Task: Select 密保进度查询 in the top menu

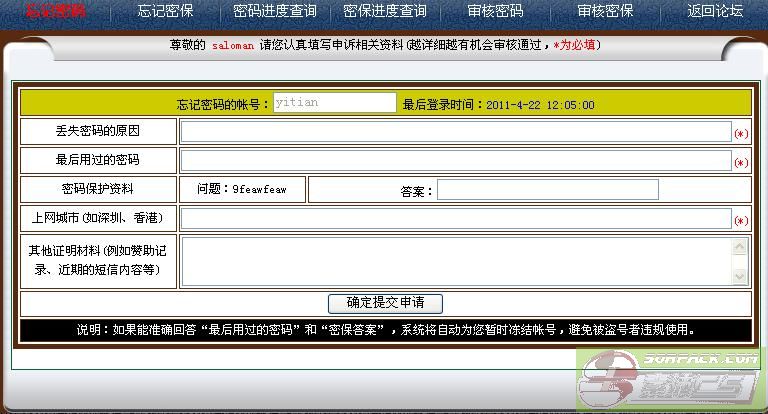Action: [384, 12]
